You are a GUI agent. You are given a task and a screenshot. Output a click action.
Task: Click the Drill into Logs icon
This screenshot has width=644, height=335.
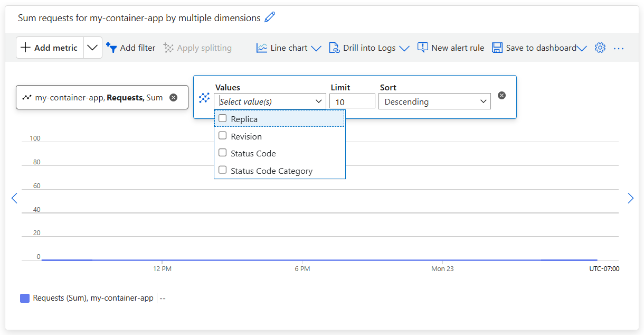335,48
